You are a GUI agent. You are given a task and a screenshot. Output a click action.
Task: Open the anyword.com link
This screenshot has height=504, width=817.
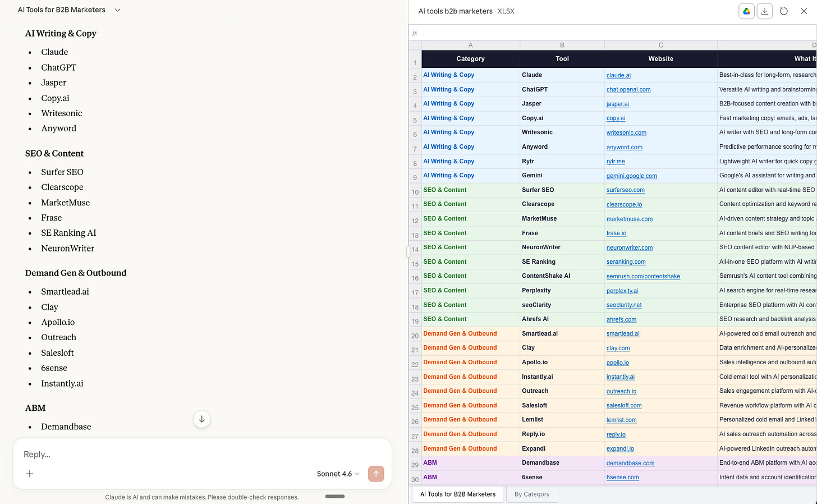[x=625, y=147]
